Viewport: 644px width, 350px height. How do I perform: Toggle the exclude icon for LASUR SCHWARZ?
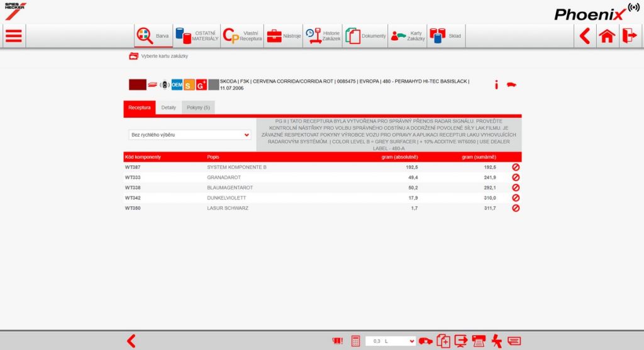pos(516,208)
